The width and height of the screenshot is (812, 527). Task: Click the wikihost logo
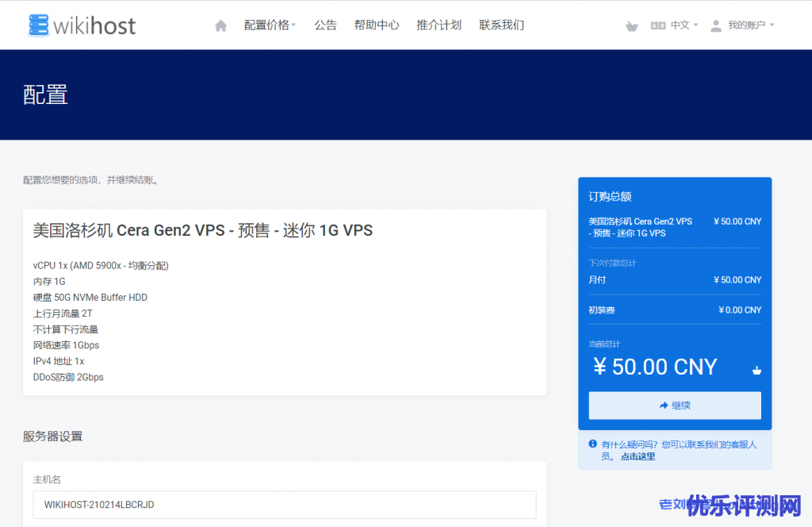(x=82, y=25)
